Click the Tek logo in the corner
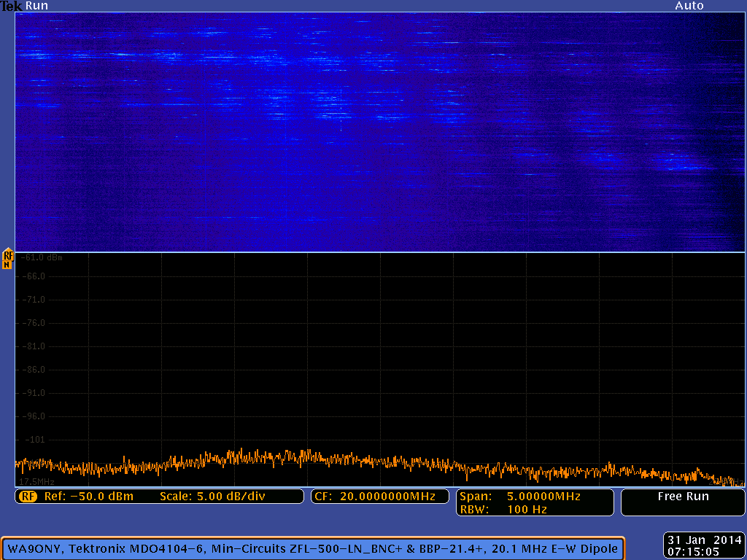Image resolution: width=747 pixels, height=560 pixels. [x=11, y=6]
